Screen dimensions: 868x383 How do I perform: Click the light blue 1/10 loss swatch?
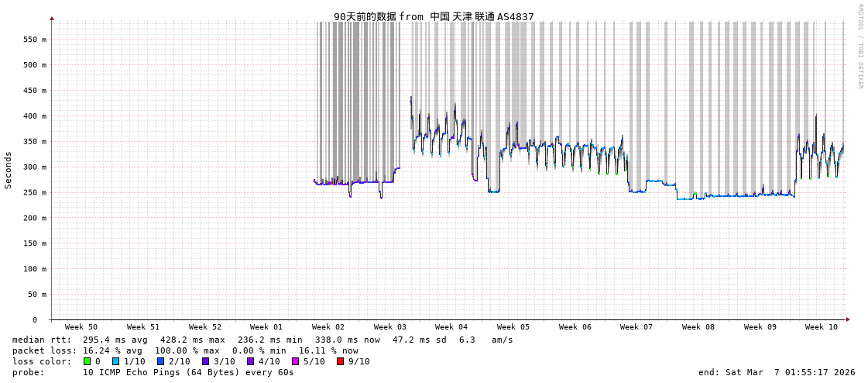point(115,361)
